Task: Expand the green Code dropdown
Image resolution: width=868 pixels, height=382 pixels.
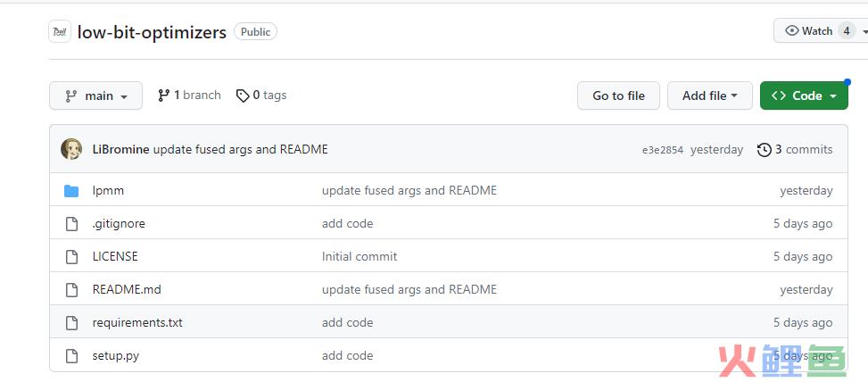Action: tap(804, 95)
